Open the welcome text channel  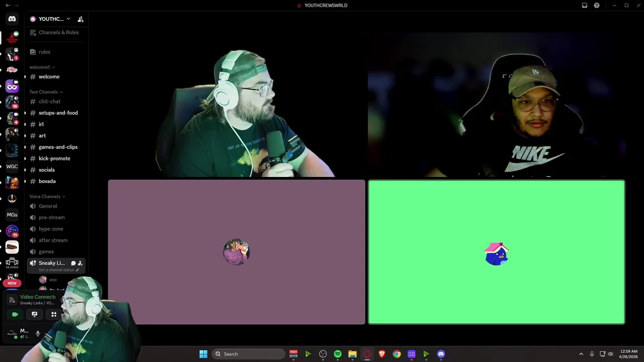56,76
